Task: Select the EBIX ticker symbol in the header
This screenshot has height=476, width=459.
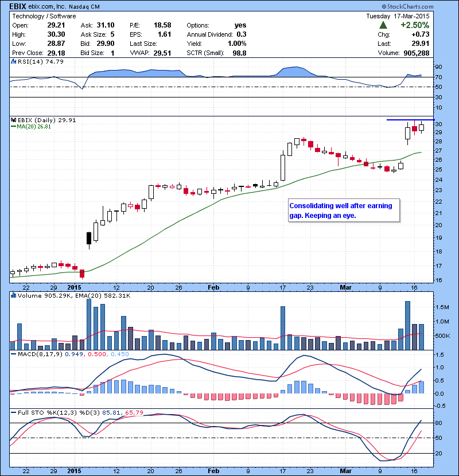Action: pyautogui.click(x=18, y=6)
